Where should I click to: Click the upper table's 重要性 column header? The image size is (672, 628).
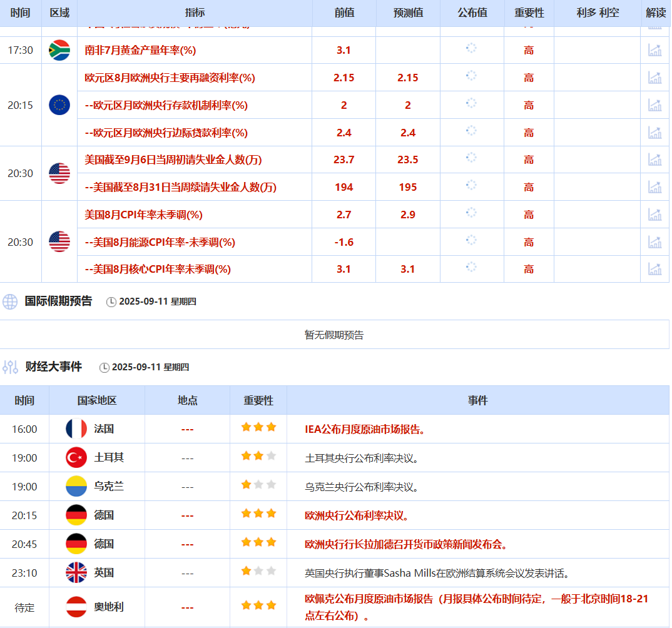coord(529,13)
